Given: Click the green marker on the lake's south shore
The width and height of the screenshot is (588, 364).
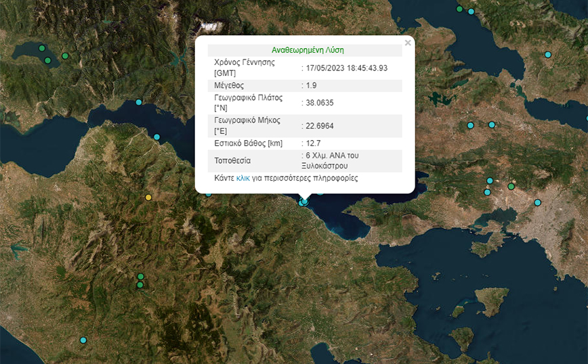Looking at the screenshot, I should pyautogui.click(x=48, y=60).
